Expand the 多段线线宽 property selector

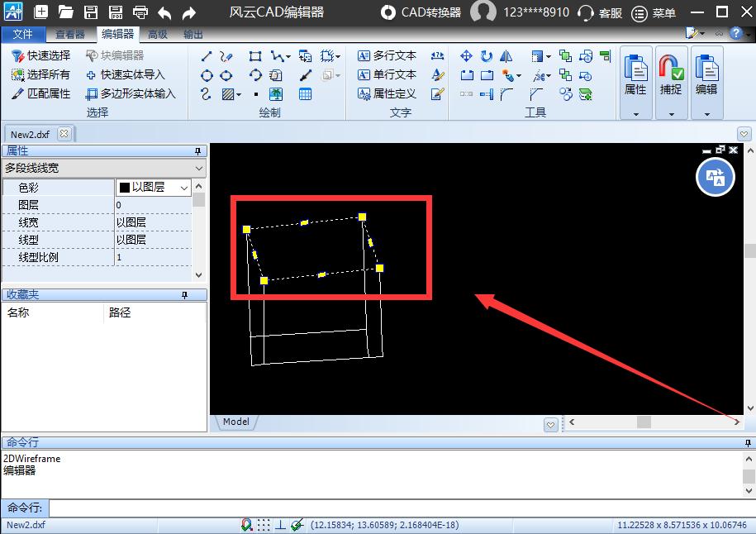198,169
